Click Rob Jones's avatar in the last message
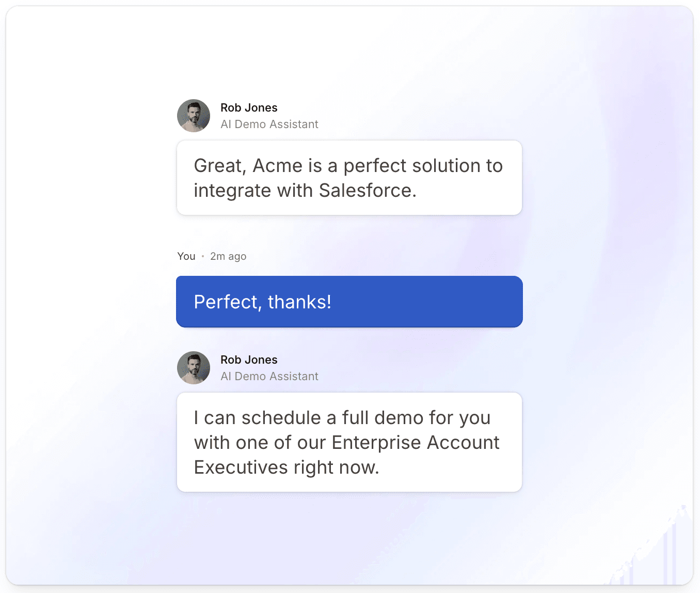This screenshot has width=700, height=593. [193, 367]
